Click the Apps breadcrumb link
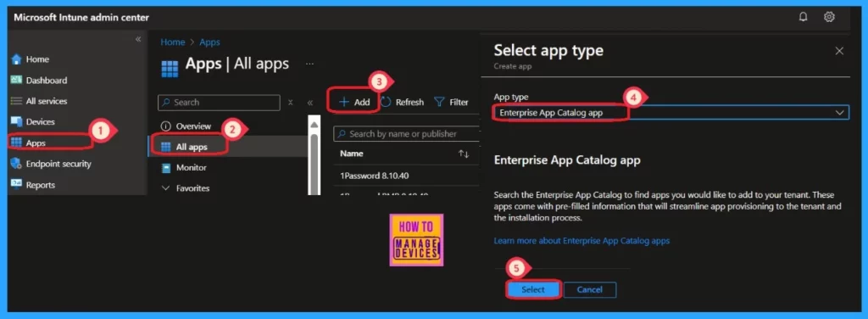Screen dimensions: 868x319 click(209, 42)
